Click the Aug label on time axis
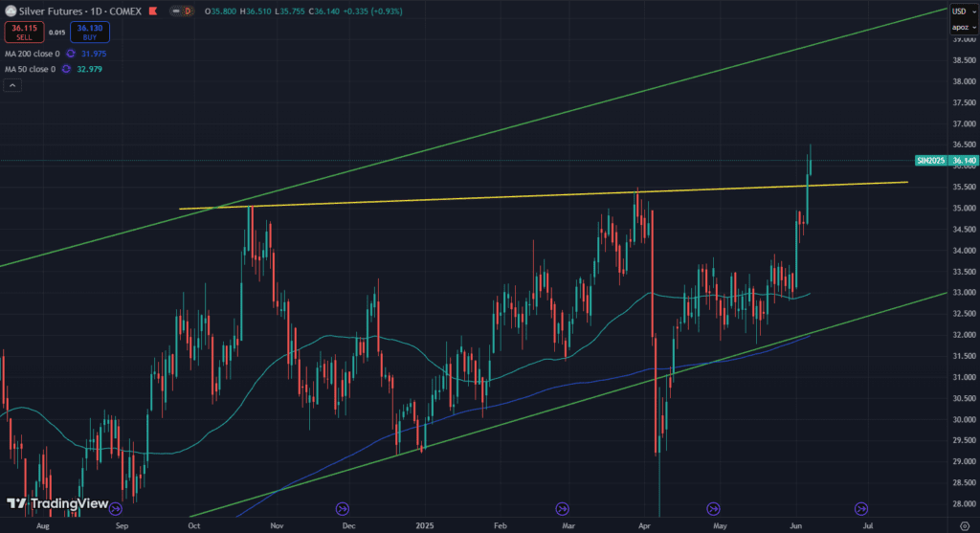980x533 pixels. pos(42,526)
